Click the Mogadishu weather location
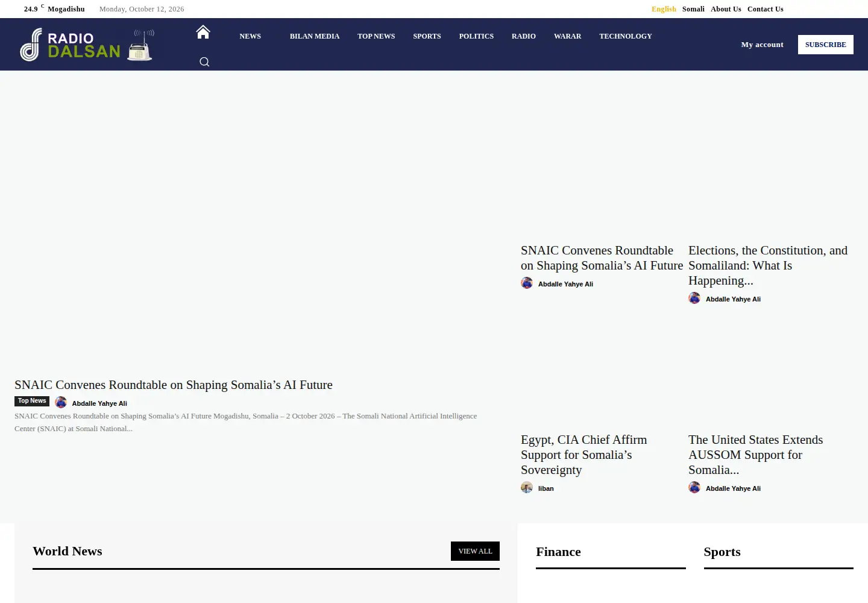The height and width of the screenshot is (603, 868). pyautogui.click(x=66, y=9)
